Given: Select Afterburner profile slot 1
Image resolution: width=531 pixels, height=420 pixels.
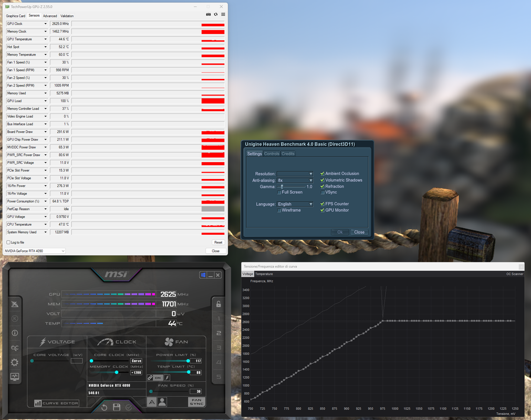Looking at the screenshot, I should [219, 319].
